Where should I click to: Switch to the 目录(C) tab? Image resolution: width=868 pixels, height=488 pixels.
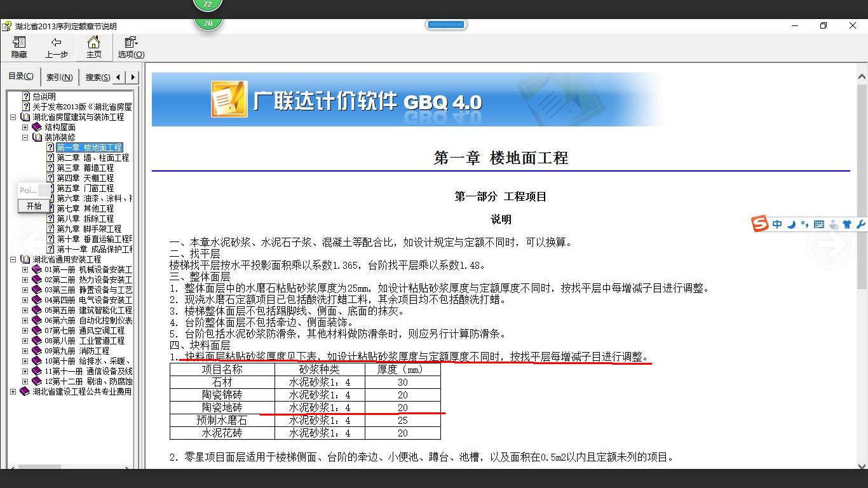[21, 76]
